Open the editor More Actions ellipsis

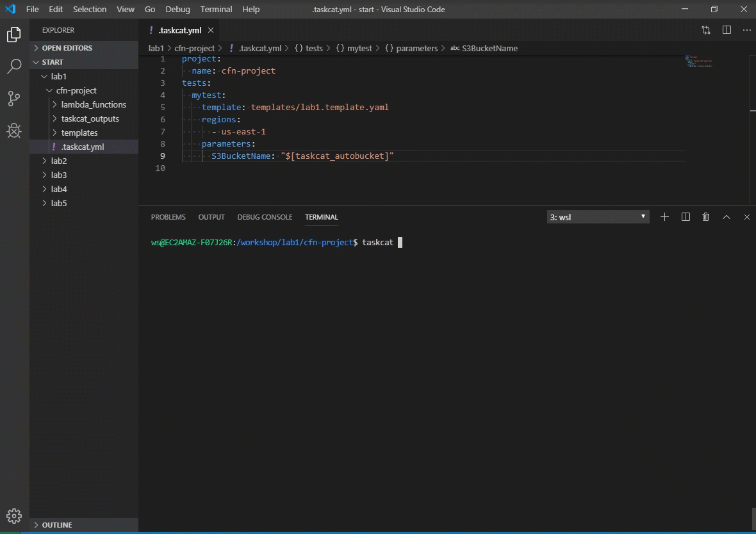click(747, 30)
